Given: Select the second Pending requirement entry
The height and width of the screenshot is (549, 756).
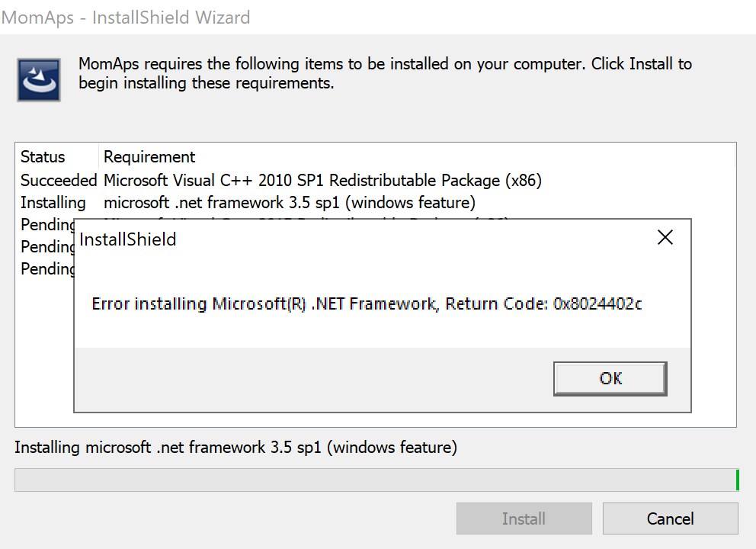Looking at the screenshot, I should click(x=47, y=247).
